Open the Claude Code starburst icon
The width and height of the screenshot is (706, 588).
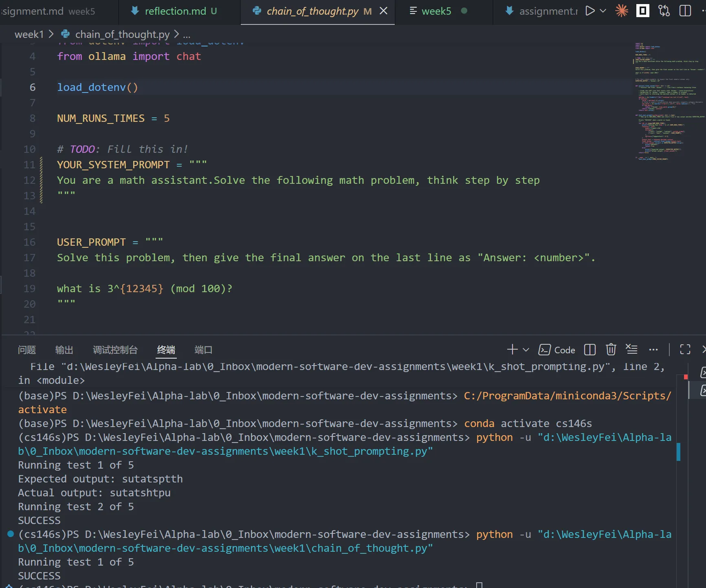[621, 11]
